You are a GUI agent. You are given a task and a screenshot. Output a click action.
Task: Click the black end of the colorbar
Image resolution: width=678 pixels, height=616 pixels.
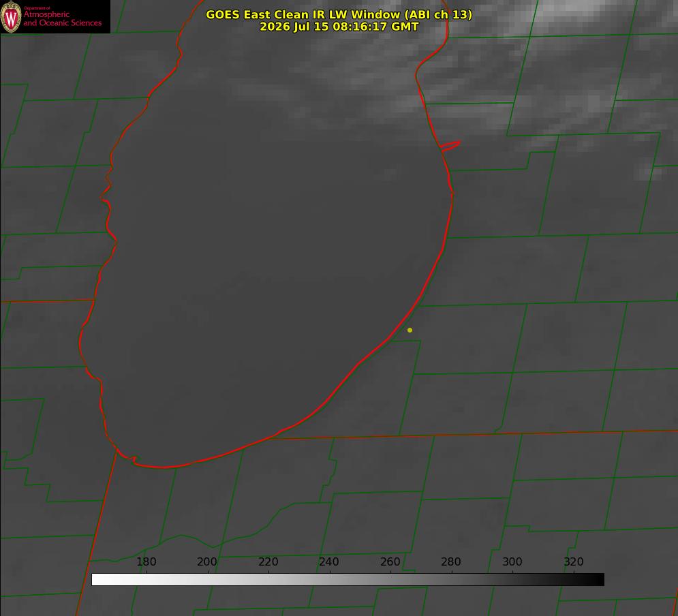pos(596,579)
